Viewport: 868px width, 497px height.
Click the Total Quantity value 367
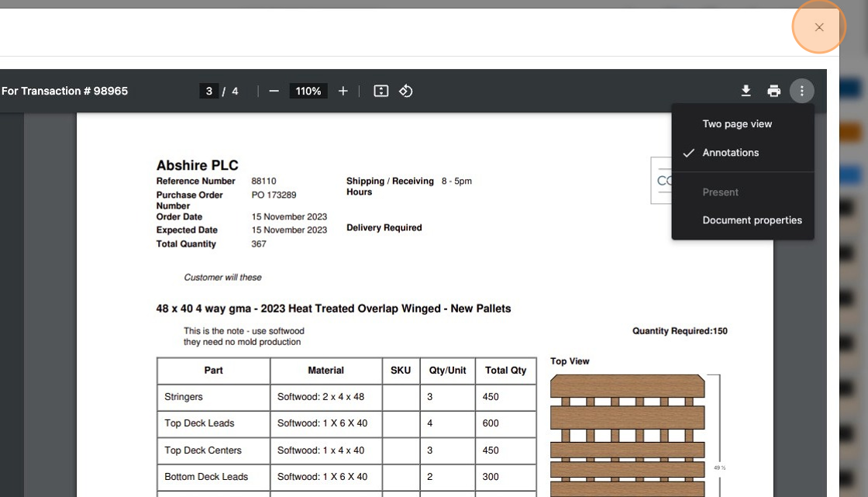click(x=259, y=243)
